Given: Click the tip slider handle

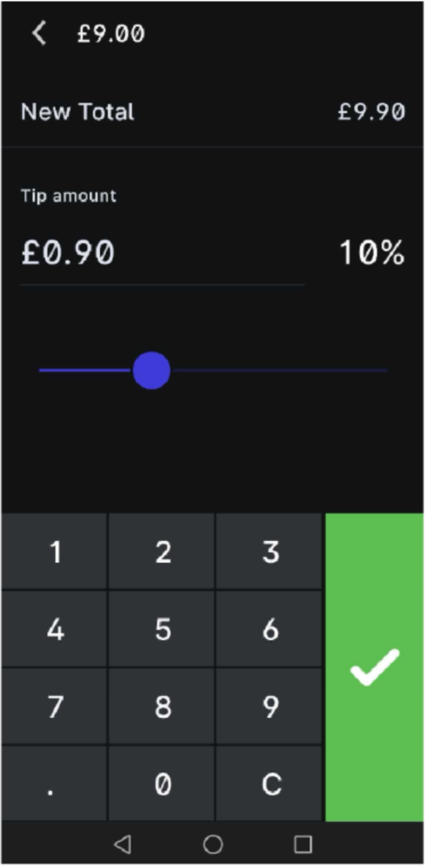Looking at the screenshot, I should coord(151,370).
